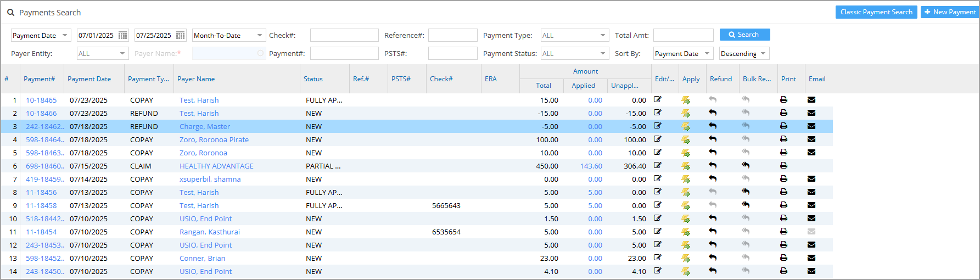Image resolution: width=980 pixels, height=280 pixels.
Task: Open the Payer Entity dropdown
Action: tap(103, 53)
